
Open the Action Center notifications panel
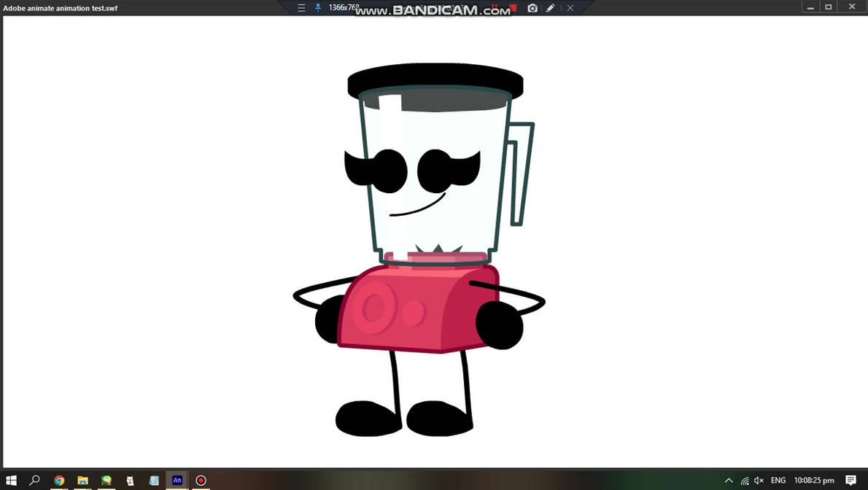click(x=852, y=480)
